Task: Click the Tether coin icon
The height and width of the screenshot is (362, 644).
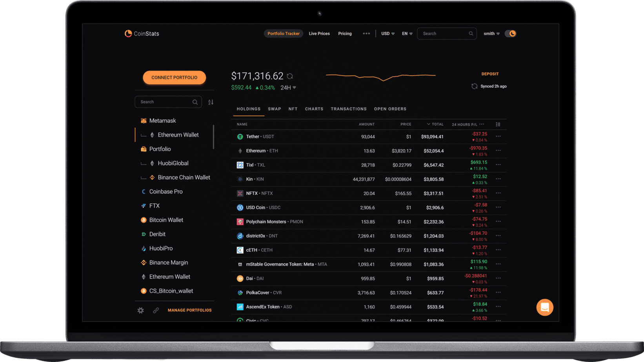Action: click(240, 137)
